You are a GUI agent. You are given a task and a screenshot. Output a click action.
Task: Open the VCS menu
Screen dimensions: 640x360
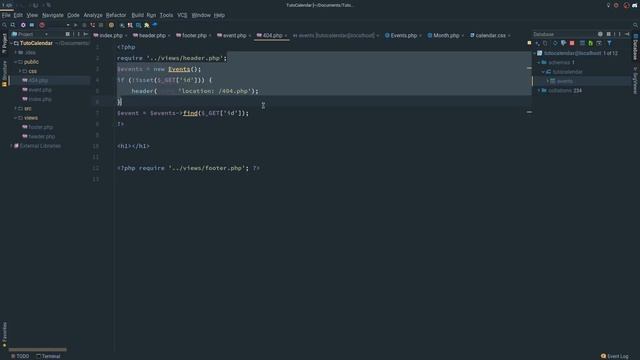tap(182, 15)
